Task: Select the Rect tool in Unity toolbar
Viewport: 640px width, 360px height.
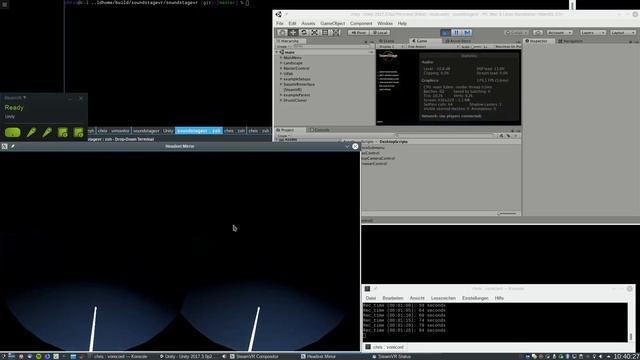Action: pos(325,32)
